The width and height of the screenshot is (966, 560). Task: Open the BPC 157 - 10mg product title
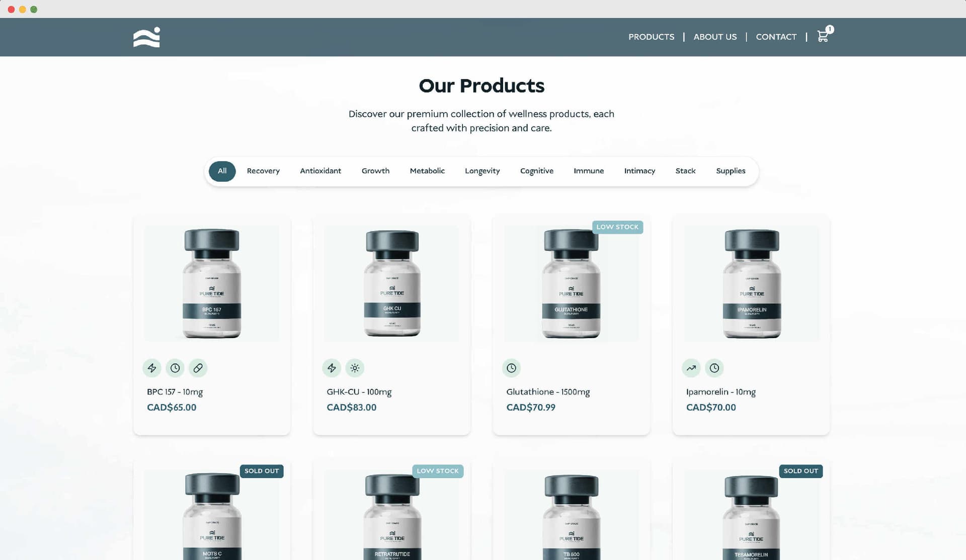pos(175,391)
